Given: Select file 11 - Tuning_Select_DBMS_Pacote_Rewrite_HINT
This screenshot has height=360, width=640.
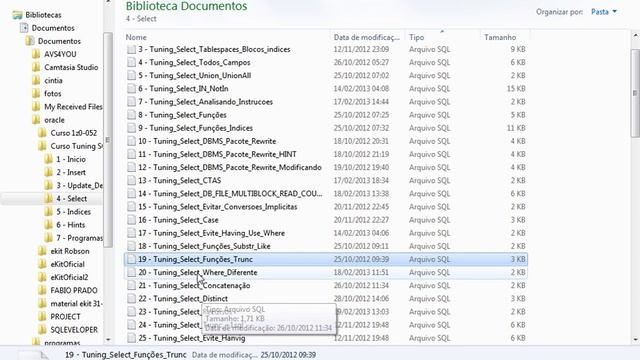Looking at the screenshot, I should pyautogui.click(x=217, y=154).
